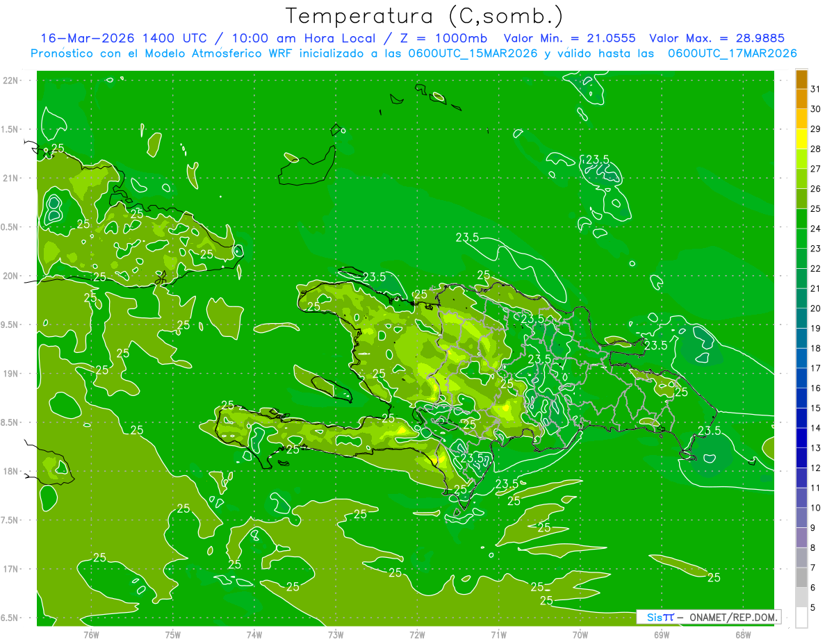
Task: Click the "22N" latitude axis label
Action: coord(12,81)
